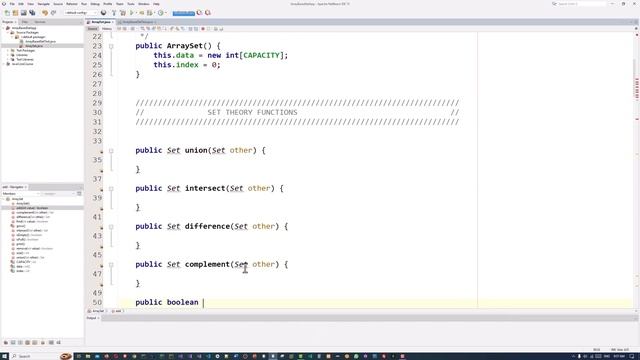The image size is (640, 360).
Task: Collapse the union method code fold
Action: pyautogui.click(x=111, y=151)
